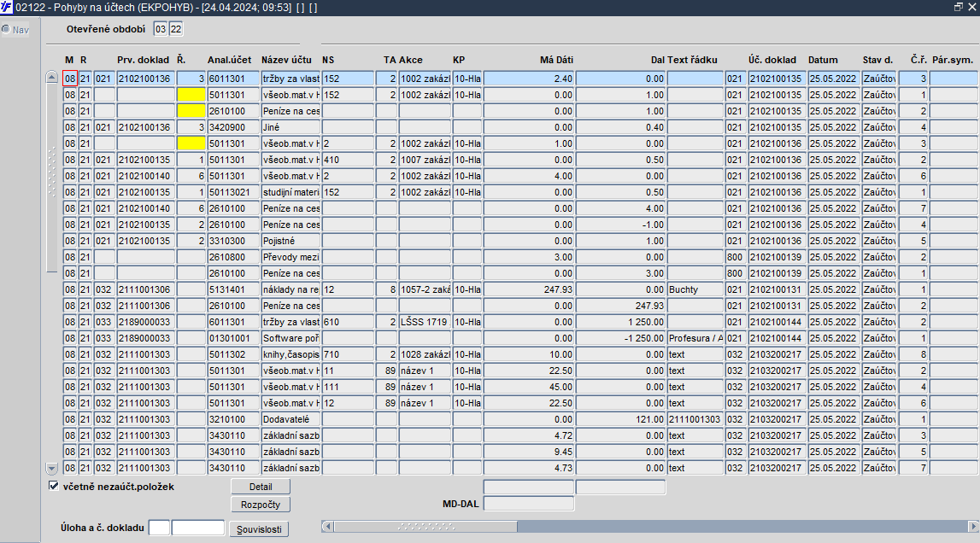Click 'Software poř' account name cell
This screenshot has width=980, height=543.
(290, 339)
